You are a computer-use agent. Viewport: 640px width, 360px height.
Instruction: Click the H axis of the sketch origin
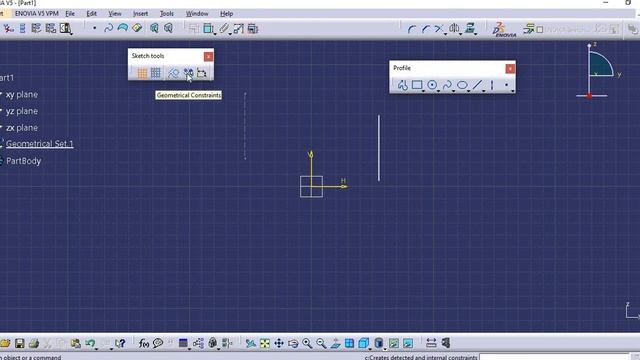[x=329, y=187]
